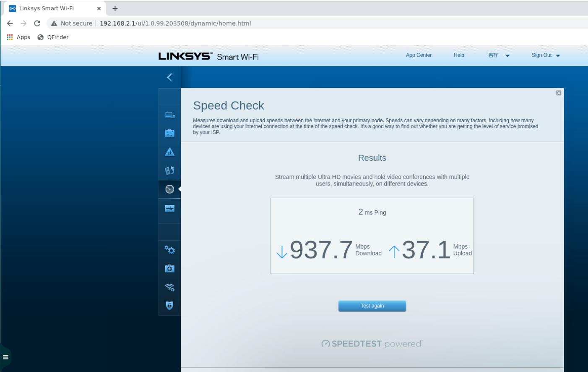
Task: Open the App Center link
Action: click(x=419, y=55)
